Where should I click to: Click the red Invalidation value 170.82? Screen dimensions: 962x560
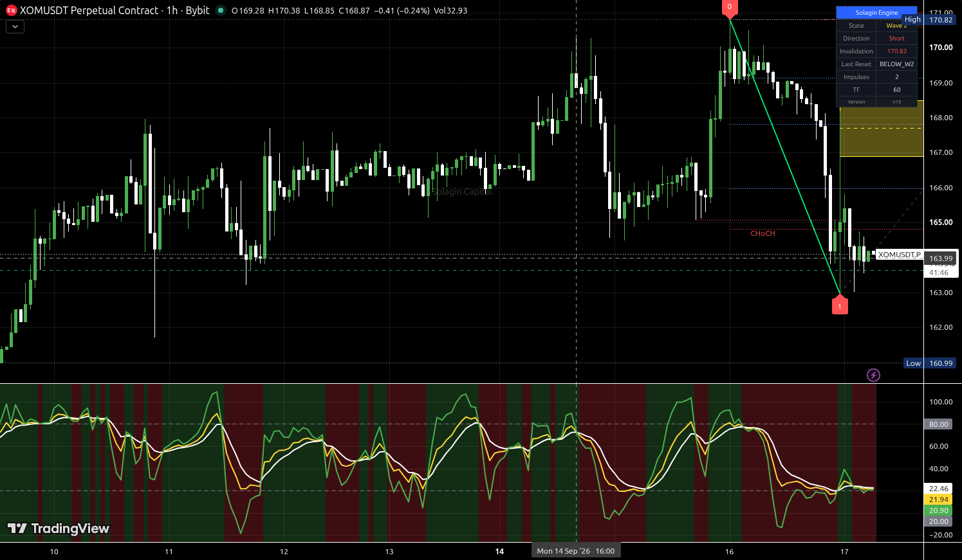(896, 51)
